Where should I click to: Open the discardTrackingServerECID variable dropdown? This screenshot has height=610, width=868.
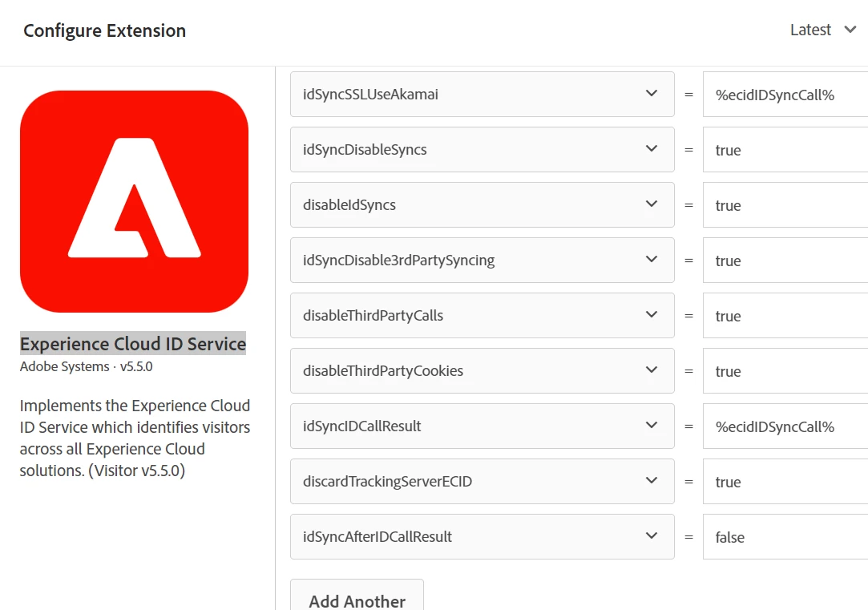[482, 482]
